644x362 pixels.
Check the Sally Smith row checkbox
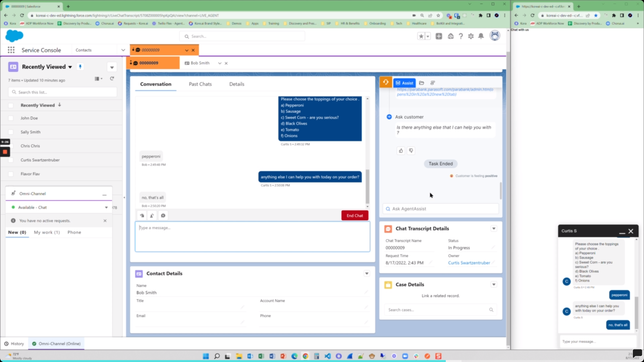[11, 132]
